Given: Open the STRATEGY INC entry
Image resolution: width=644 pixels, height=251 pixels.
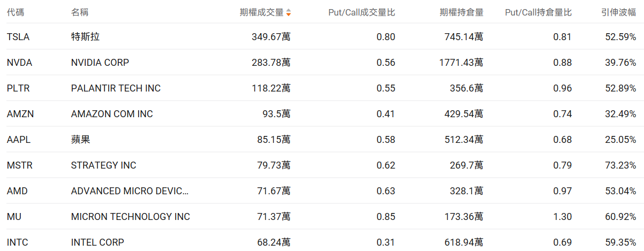Looking at the screenshot, I should 103,165.
